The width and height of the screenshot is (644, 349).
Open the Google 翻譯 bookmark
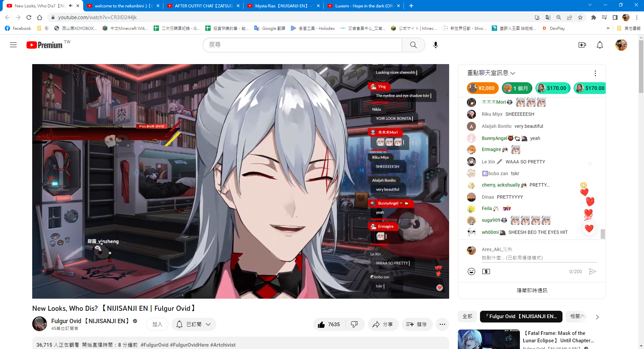pyautogui.click(x=270, y=29)
